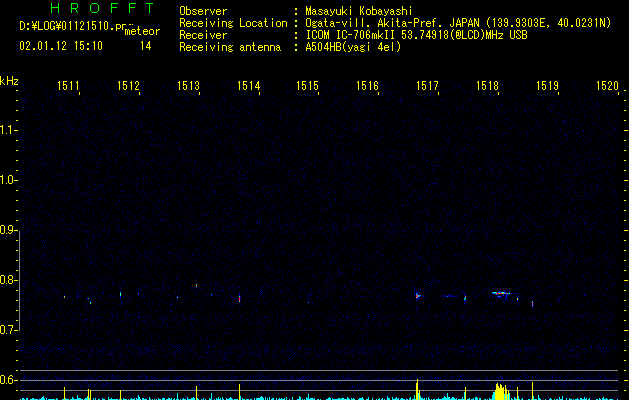629x400 pixels.
Task: Click the HROFFT title text
Action: pyautogui.click(x=102, y=8)
